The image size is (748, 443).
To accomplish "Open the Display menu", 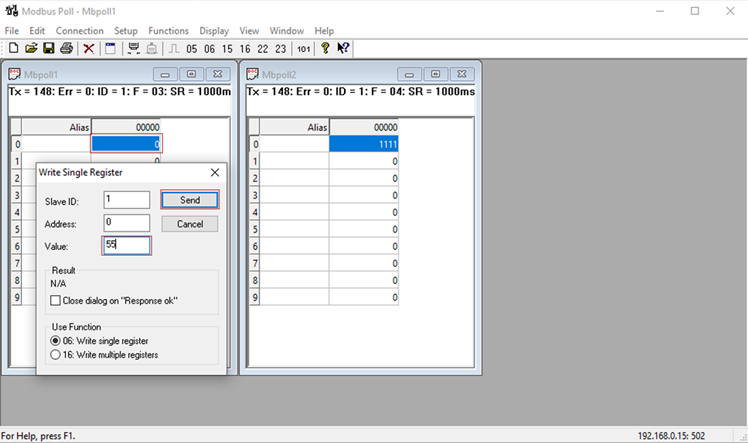I will tap(214, 31).
